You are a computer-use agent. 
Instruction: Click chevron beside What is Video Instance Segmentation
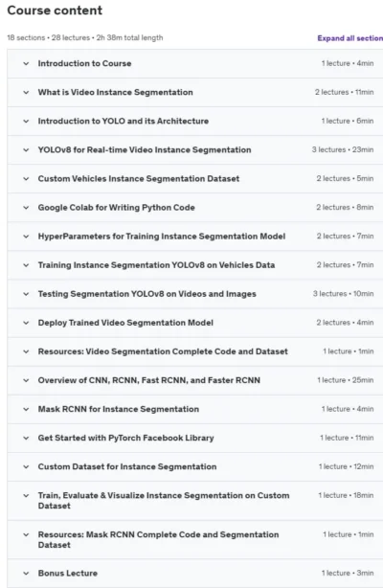(26, 92)
